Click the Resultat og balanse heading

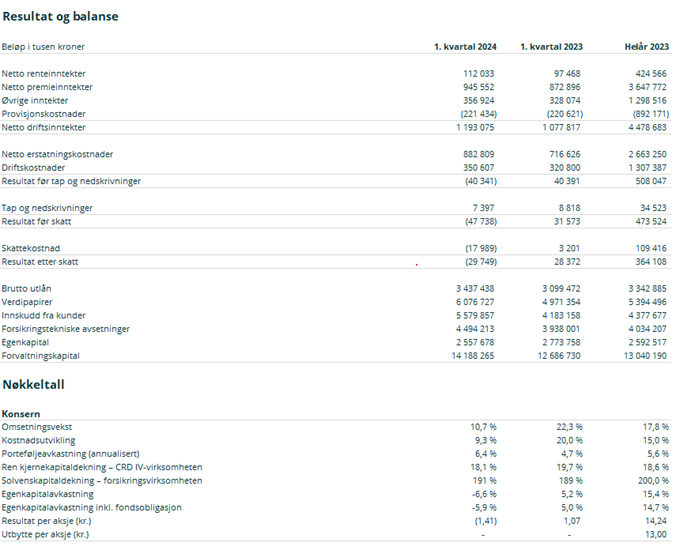point(59,17)
